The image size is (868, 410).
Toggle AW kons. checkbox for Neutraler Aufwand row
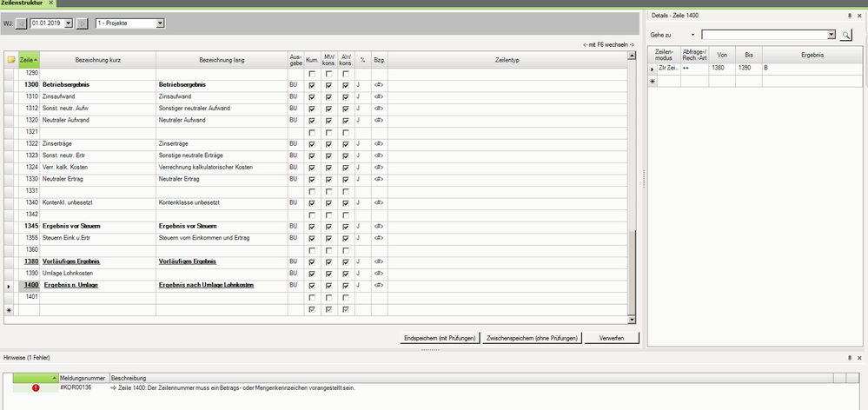pos(346,121)
